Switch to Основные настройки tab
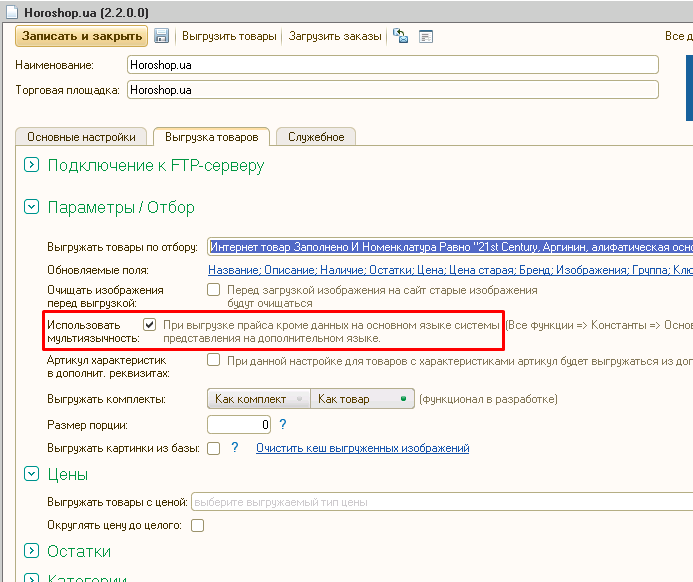Viewport: 693px width, 582px height. tap(81, 137)
